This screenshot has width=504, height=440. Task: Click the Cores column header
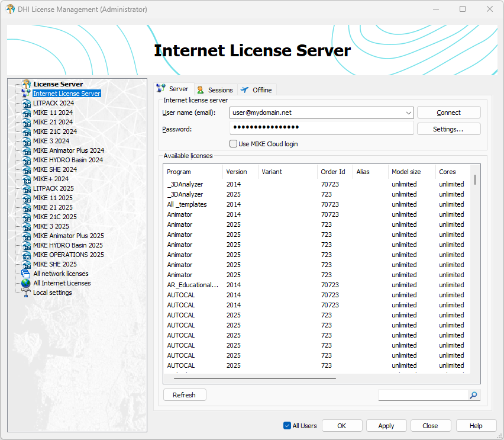point(453,172)
